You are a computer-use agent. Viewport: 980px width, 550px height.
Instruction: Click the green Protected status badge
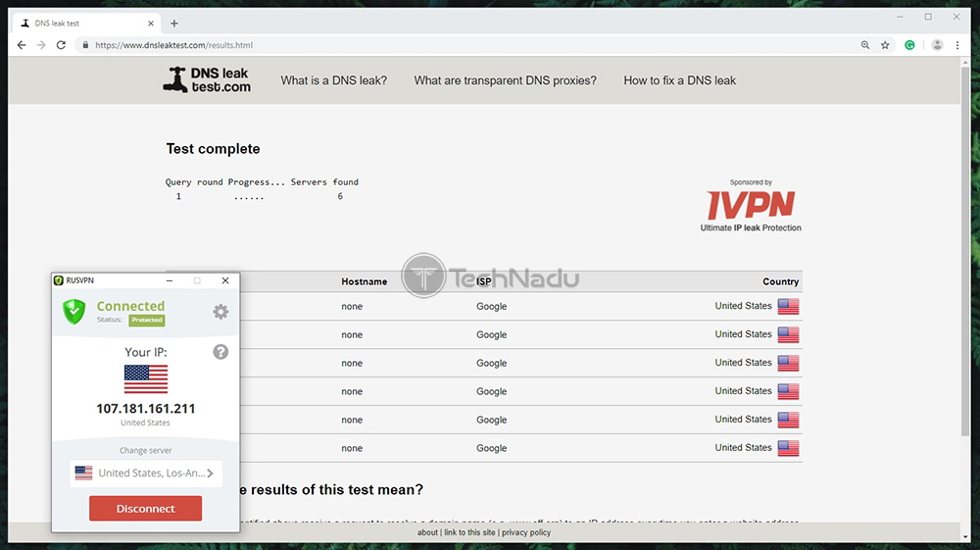[147, 320]
